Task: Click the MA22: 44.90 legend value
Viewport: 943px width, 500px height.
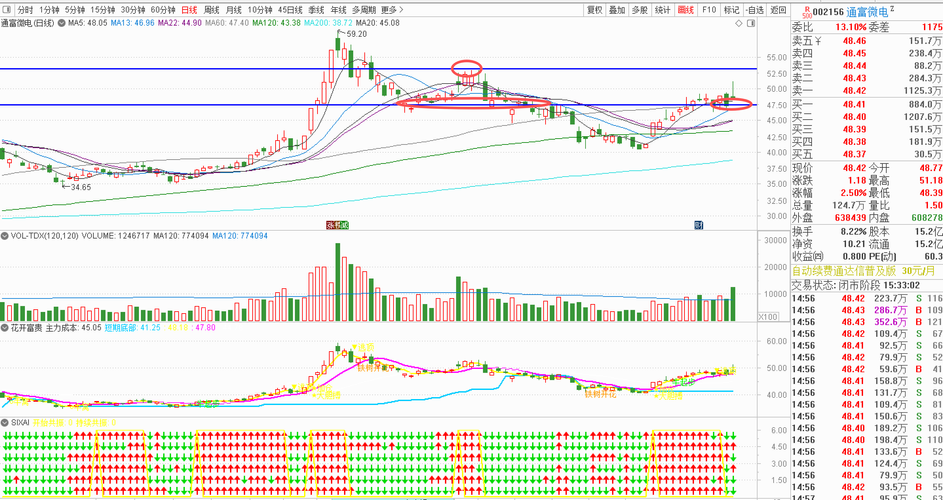Action: (179, 23)
